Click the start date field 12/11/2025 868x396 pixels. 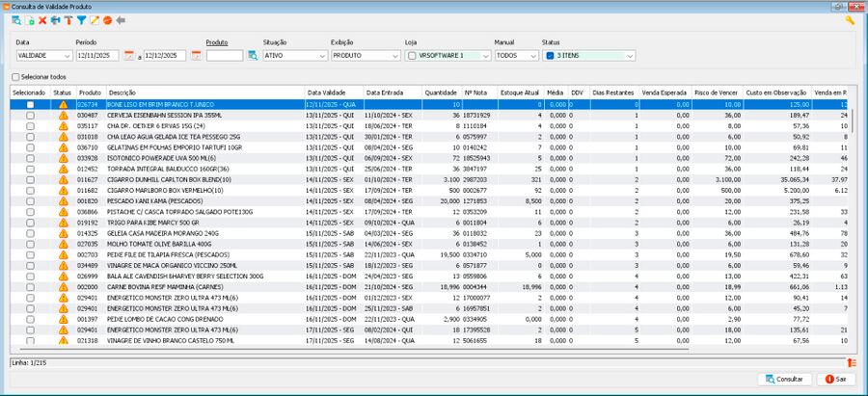(x=97, y=55)
